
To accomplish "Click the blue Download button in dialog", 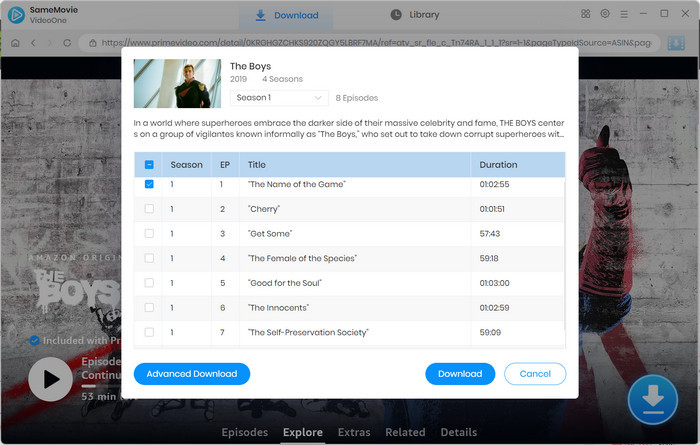I will tap(460, 374).
